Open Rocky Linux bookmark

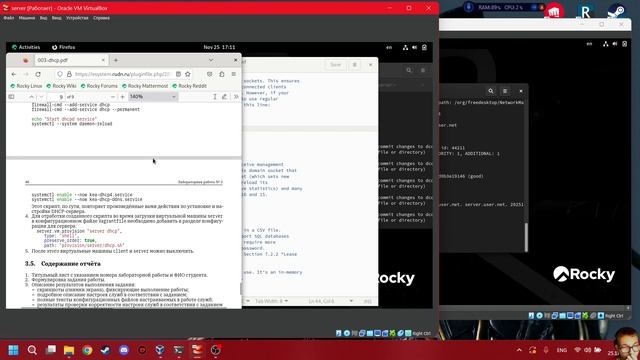26,86
